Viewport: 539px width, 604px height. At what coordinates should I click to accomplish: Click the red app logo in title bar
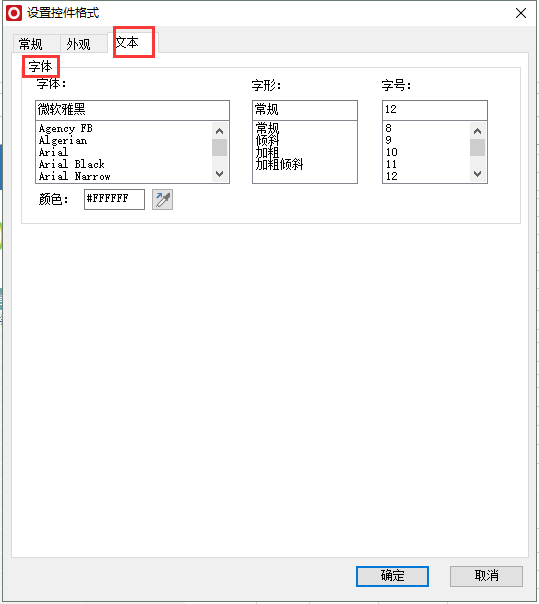tap(14, 13)
